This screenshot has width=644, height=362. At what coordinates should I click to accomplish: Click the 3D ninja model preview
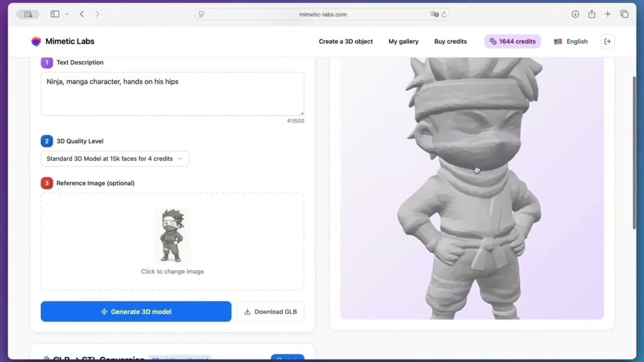pos(472,189)
